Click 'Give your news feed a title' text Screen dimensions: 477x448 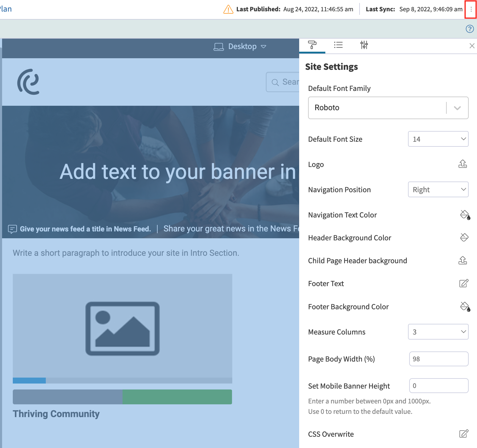coord(85,229)
